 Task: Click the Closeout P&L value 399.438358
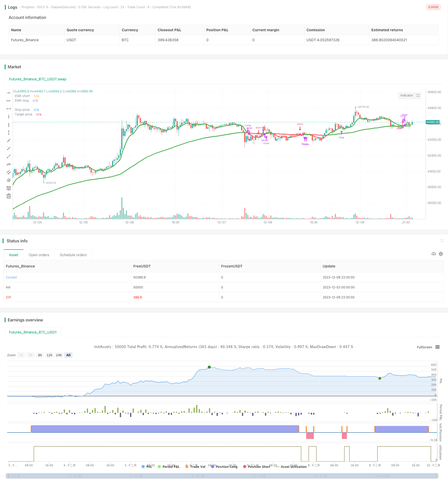click(168, 40)
